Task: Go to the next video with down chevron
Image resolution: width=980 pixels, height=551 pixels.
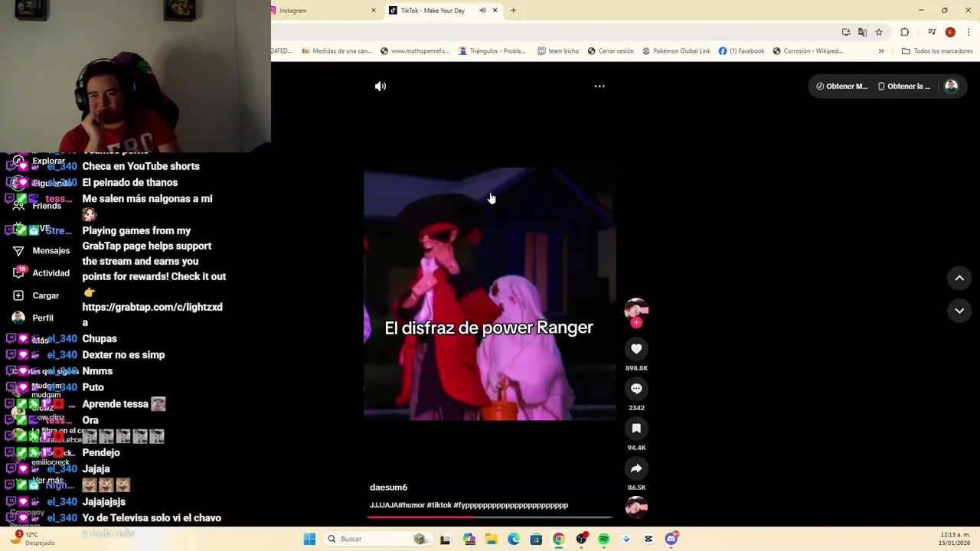Action: (959, 311)
